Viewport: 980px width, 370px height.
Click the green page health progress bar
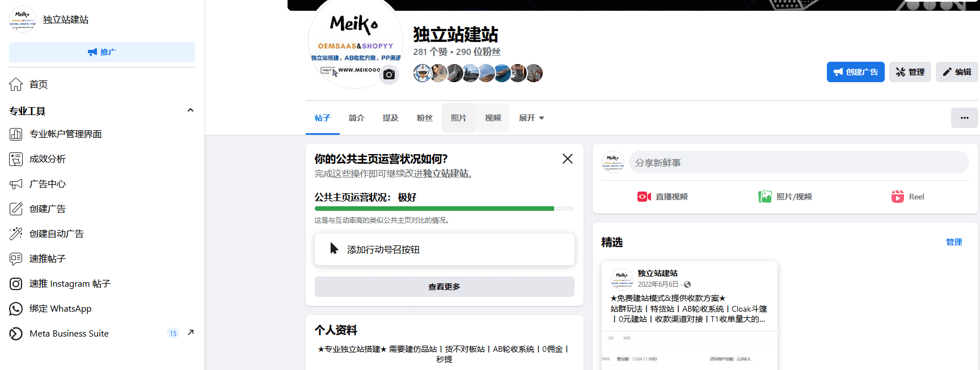pyautogui.click(x=434, y=209)
